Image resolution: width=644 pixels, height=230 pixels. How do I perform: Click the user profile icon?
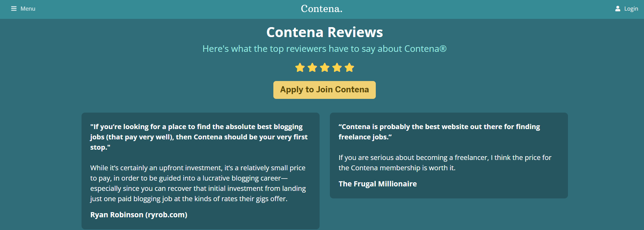(618, 9)
